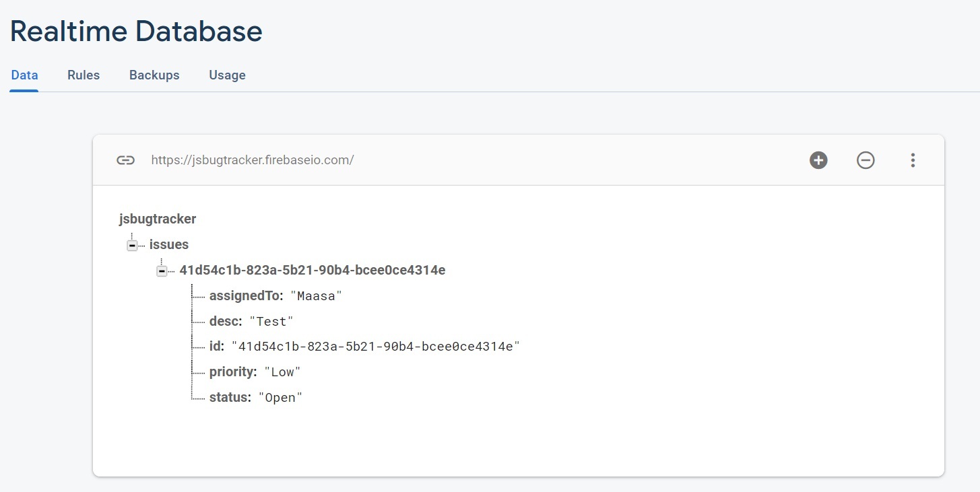The image size is (980, 492).
Task: Edit the desc value "Test"
Action: [272, 322]
